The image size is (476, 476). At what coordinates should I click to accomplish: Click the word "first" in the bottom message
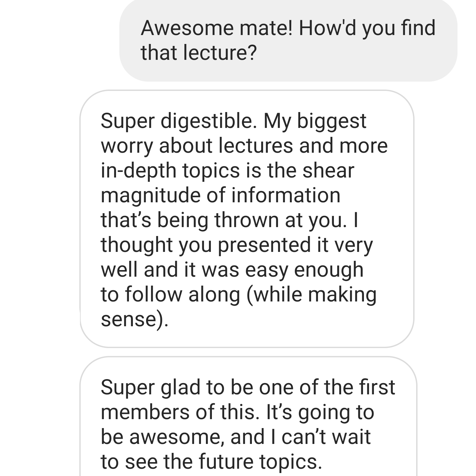tap(376, 387)
